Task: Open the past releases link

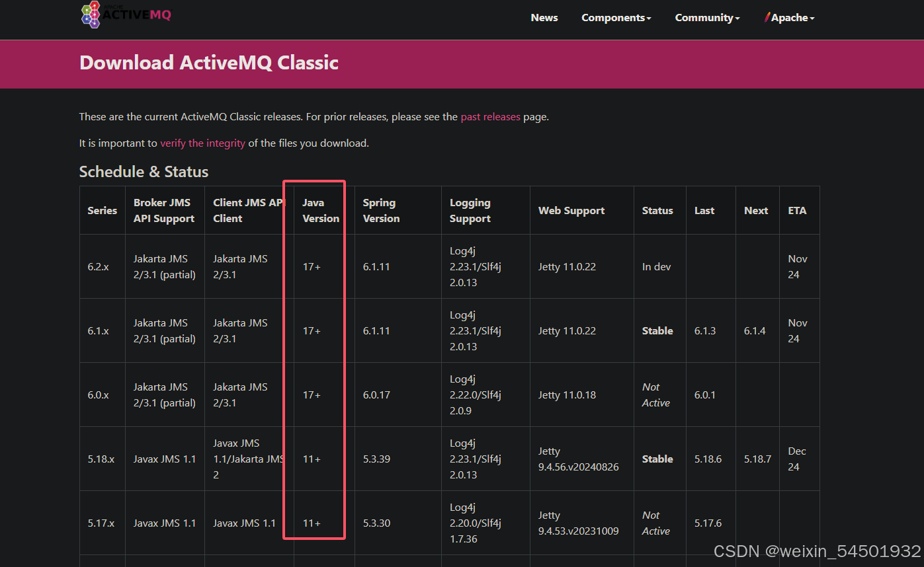Action: tap(490, 116)
